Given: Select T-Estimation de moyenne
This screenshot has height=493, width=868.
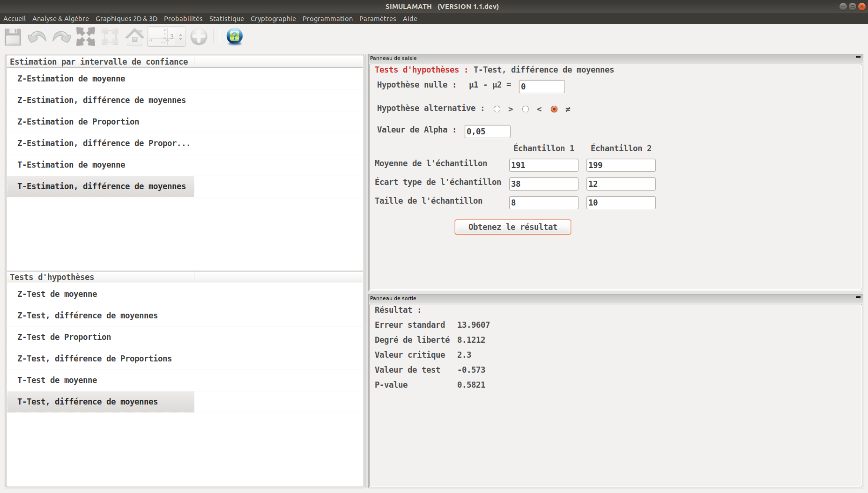Looking at the screenshot, I should coord(101,165).
